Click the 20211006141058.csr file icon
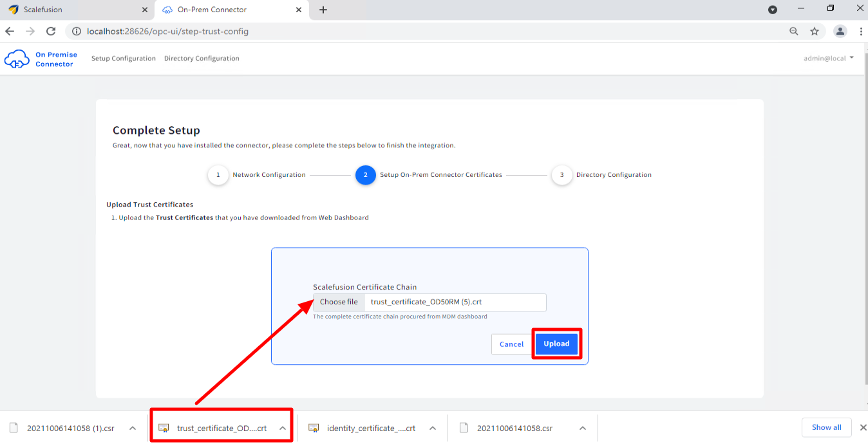 point(464,428)
